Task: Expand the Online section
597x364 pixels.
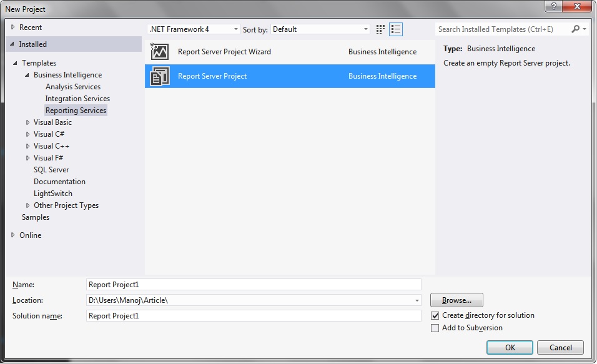Action: point(12,235)
